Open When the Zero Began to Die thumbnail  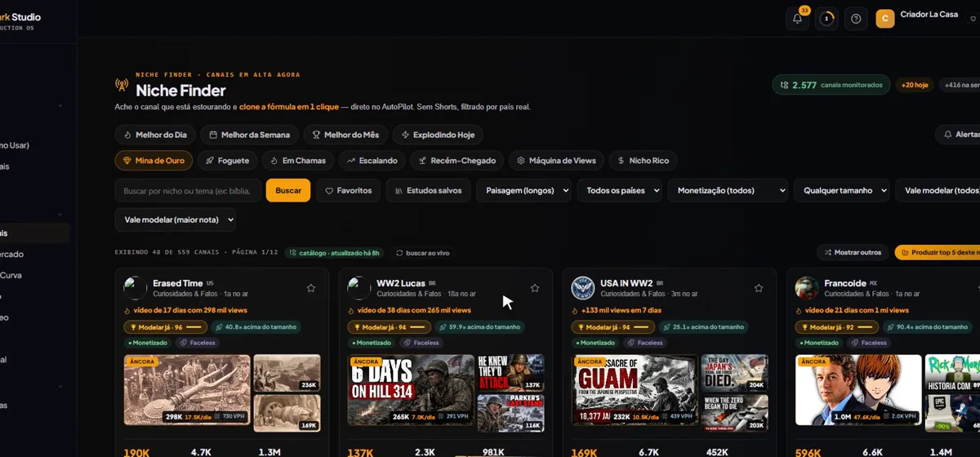[734, 411]
